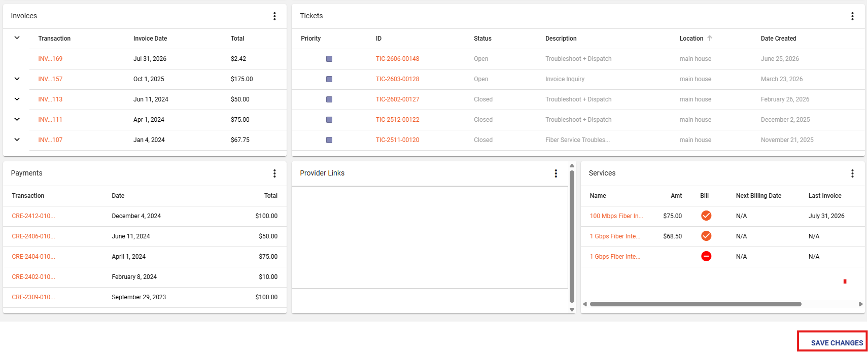Open the Invoices panel three-dot menu
This screenshot has height=352, width=868.
point(274,16)
